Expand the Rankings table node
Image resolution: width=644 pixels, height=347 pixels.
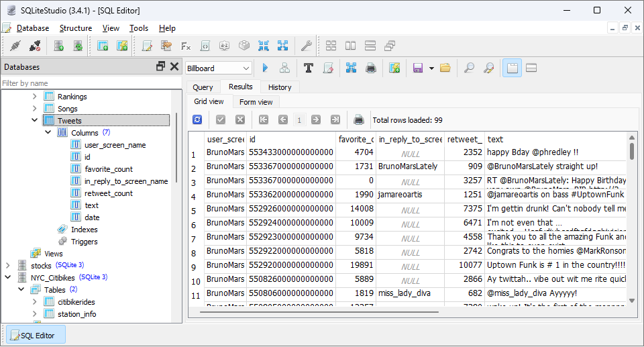click(34, 96)
